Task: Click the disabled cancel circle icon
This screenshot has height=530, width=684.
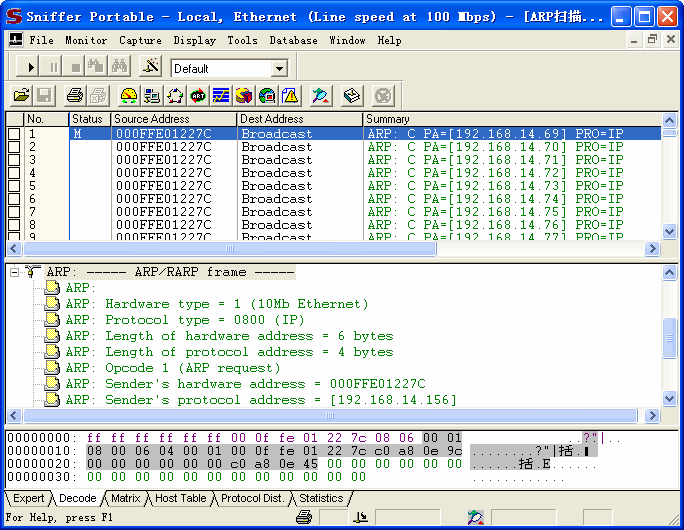Action: tap(383, 96)
